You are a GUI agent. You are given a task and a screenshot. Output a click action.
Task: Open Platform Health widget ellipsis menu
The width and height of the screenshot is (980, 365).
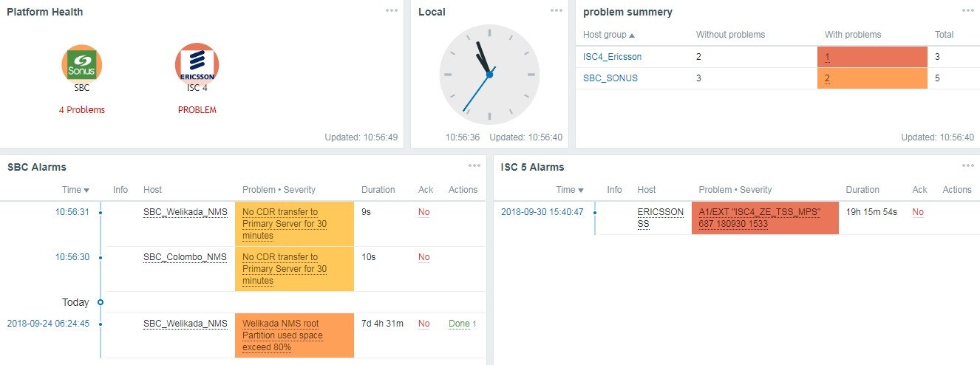point(392,10)
